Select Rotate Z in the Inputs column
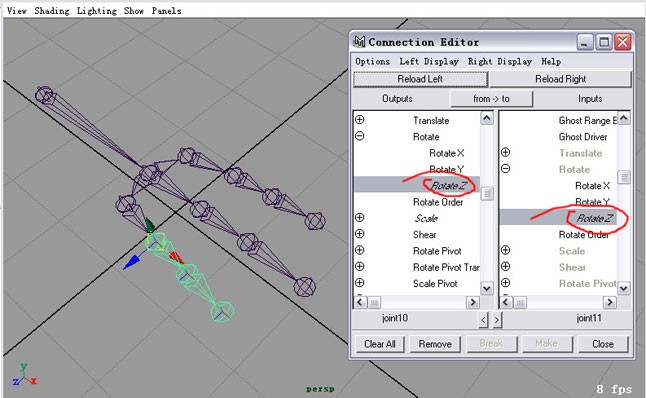 pos(594,218)
